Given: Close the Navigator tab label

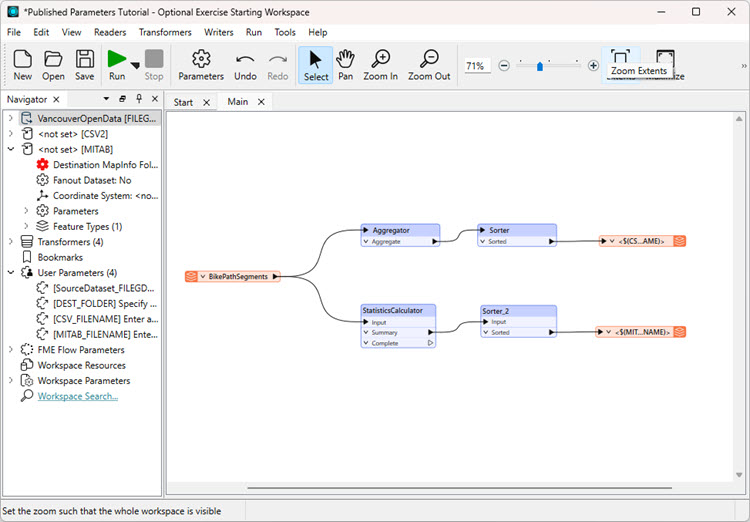Looking at the screenshot, I should (56, 100).
